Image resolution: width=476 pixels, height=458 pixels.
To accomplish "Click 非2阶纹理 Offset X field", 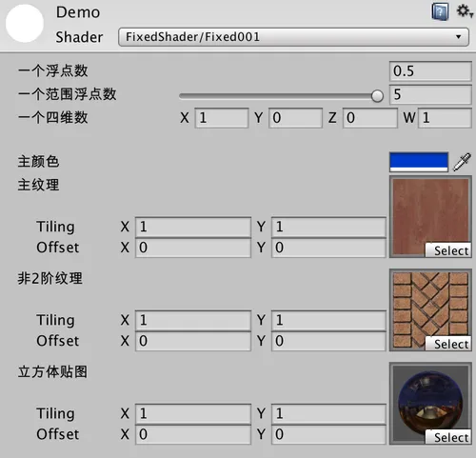I will (x=193, y=341).
